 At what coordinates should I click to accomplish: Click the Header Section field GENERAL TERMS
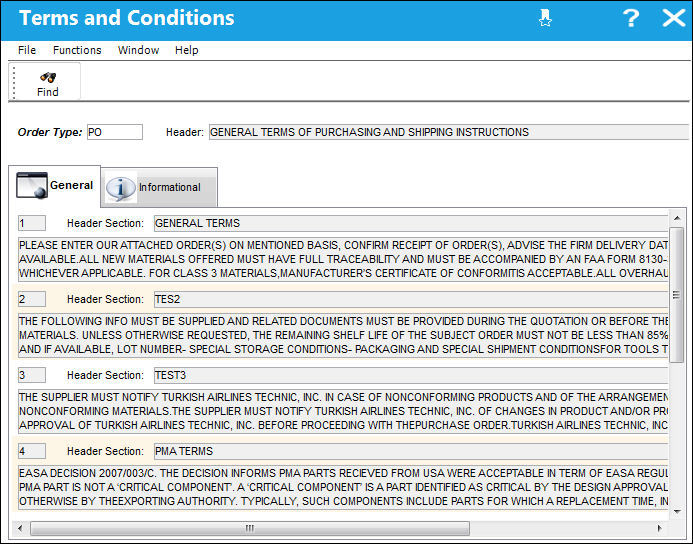click(x=411, y=223)
